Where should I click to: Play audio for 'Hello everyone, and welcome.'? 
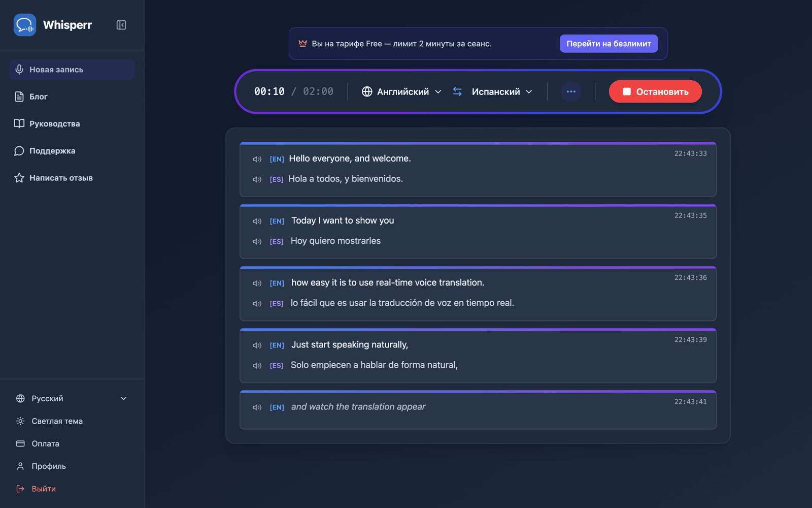coord(257,159)
